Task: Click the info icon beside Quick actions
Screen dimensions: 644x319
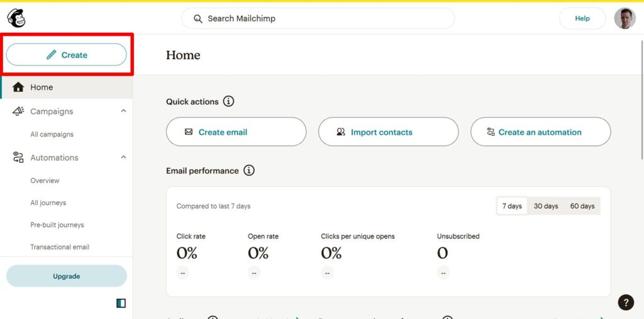Action: point(229,101)
